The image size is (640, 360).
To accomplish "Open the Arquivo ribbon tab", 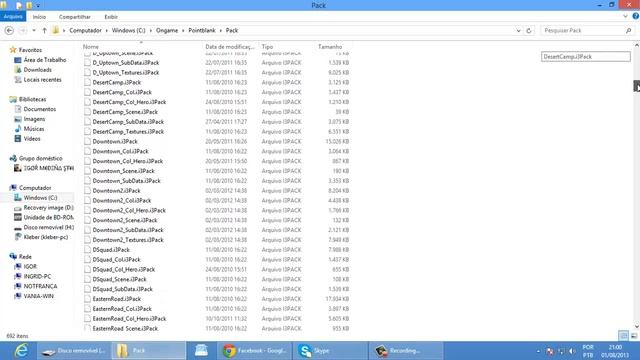I will (x=13, y=17).
